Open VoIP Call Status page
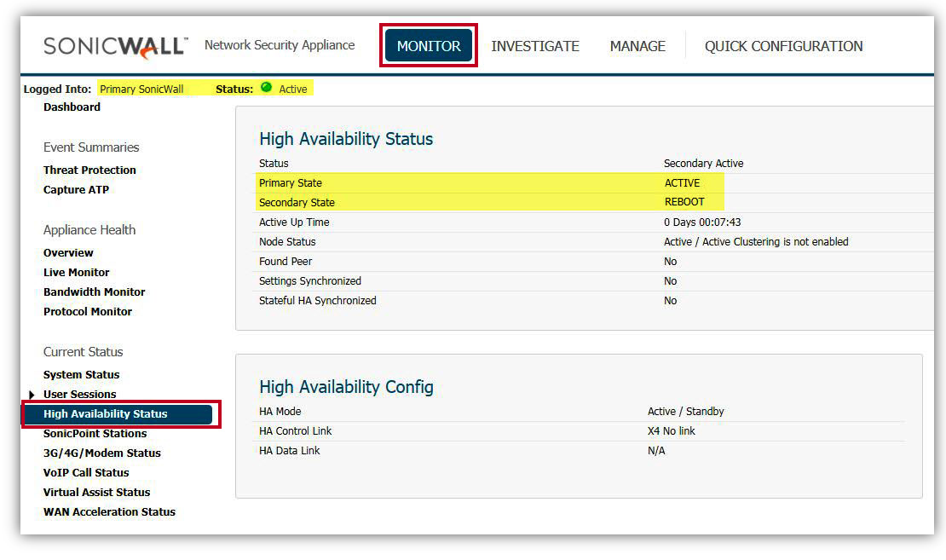Screen dimensions: 946x560 pos(86,472)
